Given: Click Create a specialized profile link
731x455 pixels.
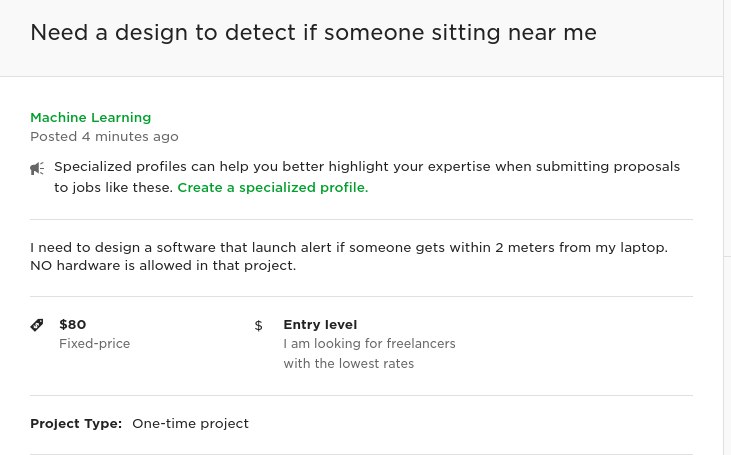Looking at the screenshot, I should coord(273,187).
